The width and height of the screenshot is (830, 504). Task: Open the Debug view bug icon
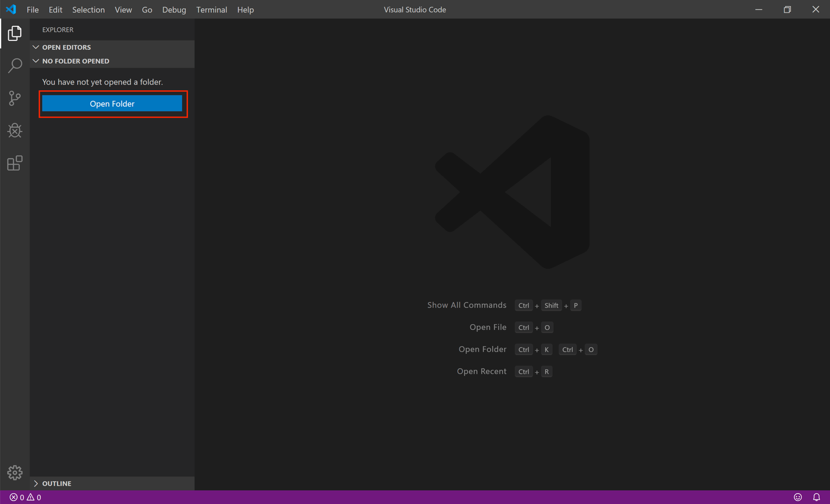[15, 130]
